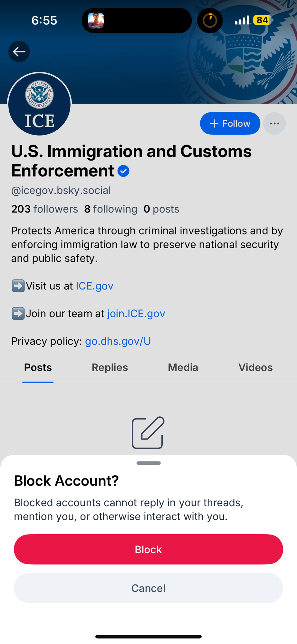Switch to the Replies tab
This screenshot has height=644, width=297.
110,367
